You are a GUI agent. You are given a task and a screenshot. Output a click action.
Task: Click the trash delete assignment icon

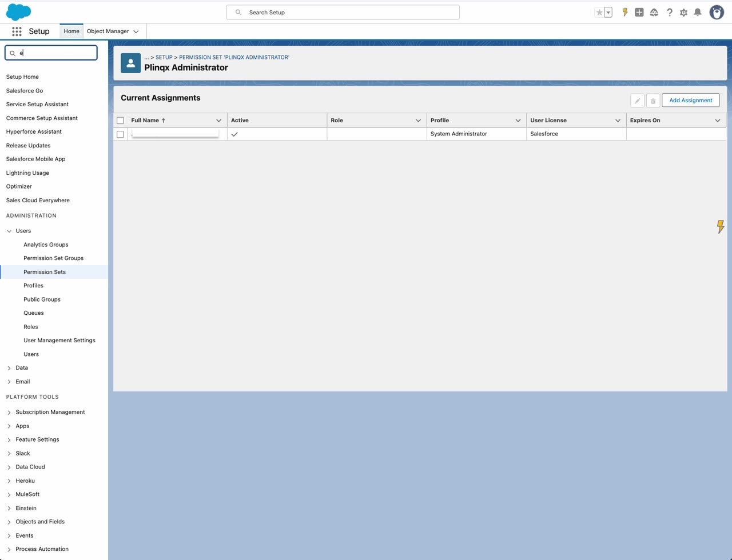pos(653,101)
